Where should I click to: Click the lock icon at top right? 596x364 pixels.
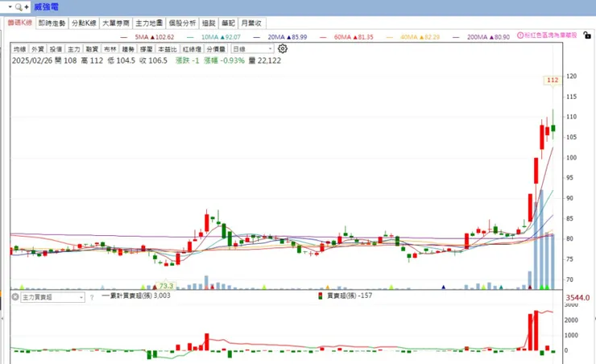587,35
